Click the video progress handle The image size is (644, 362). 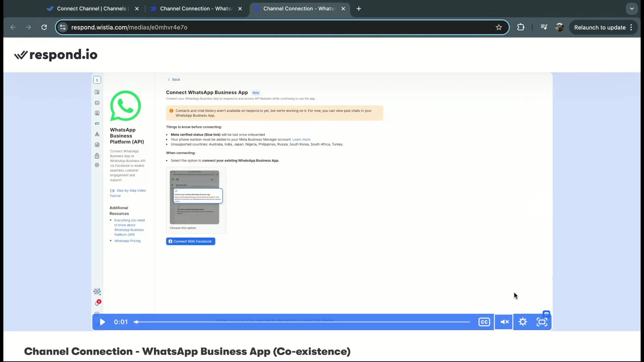click(x=136, y=322)
